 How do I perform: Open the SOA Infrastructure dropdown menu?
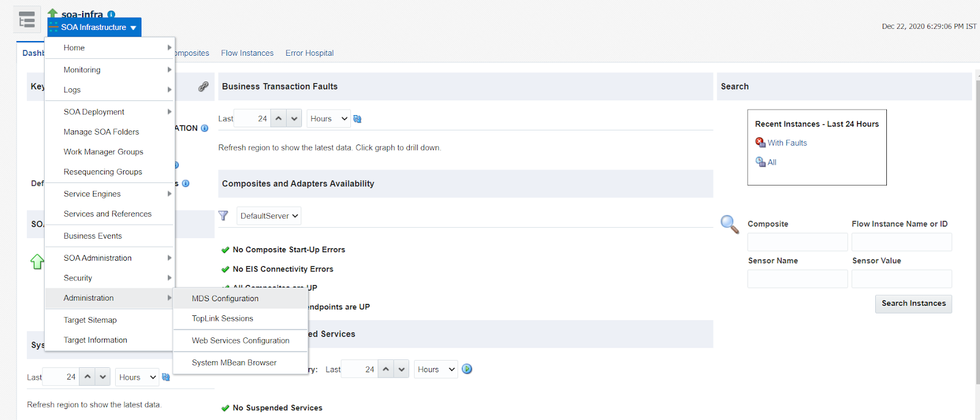(x=94, y=28)
